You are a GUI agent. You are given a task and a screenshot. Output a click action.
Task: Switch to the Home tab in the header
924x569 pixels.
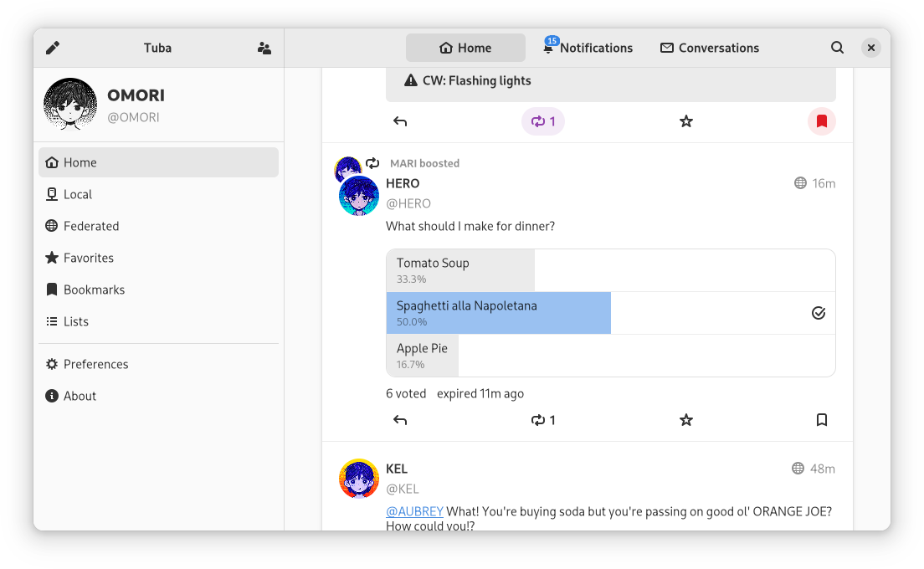pos(465,48)
